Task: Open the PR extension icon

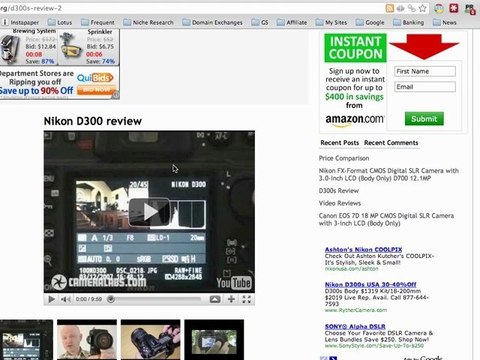Action: coord(470,9)
